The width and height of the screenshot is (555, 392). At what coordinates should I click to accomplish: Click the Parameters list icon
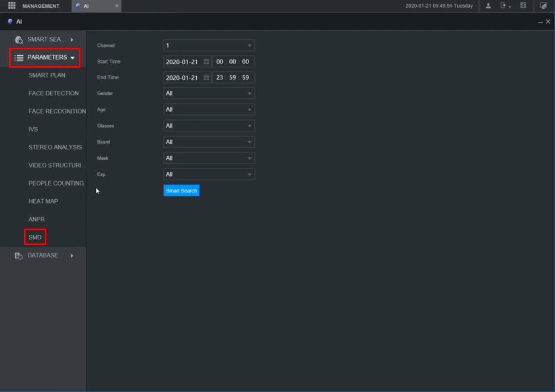click(19, 57)
